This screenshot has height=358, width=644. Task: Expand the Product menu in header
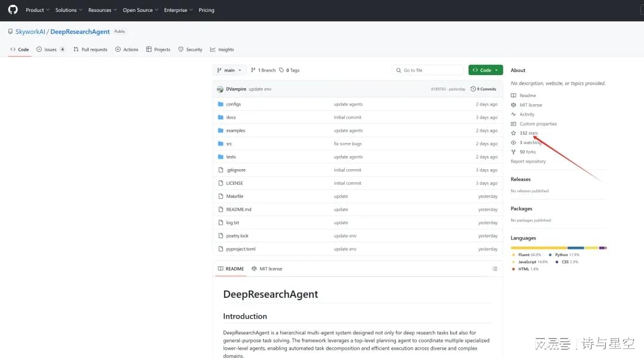tap(37, 10)
